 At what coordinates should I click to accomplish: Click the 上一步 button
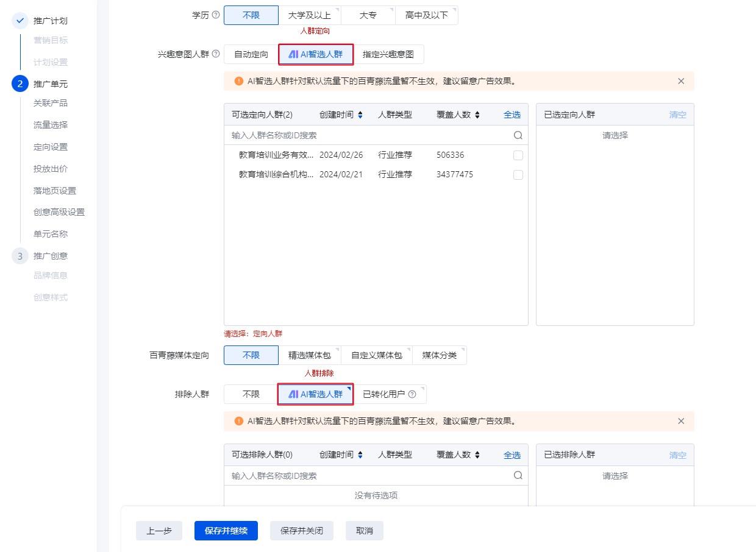[x=159, y=531]
